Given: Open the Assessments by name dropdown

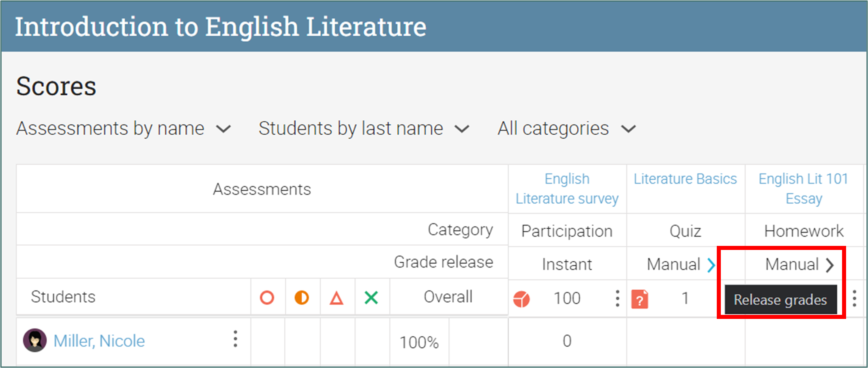Looking at the screenshot, I should click(124, 129).
